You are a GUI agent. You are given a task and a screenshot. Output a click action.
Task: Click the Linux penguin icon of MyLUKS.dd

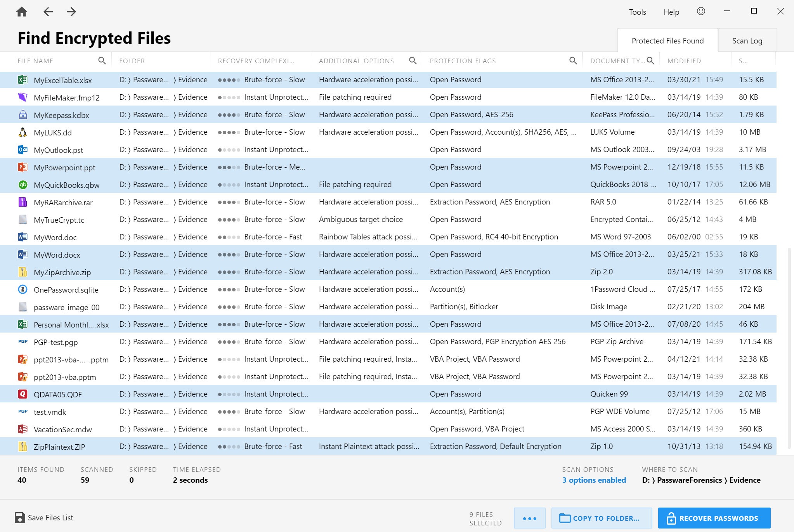tap(23, 132)
